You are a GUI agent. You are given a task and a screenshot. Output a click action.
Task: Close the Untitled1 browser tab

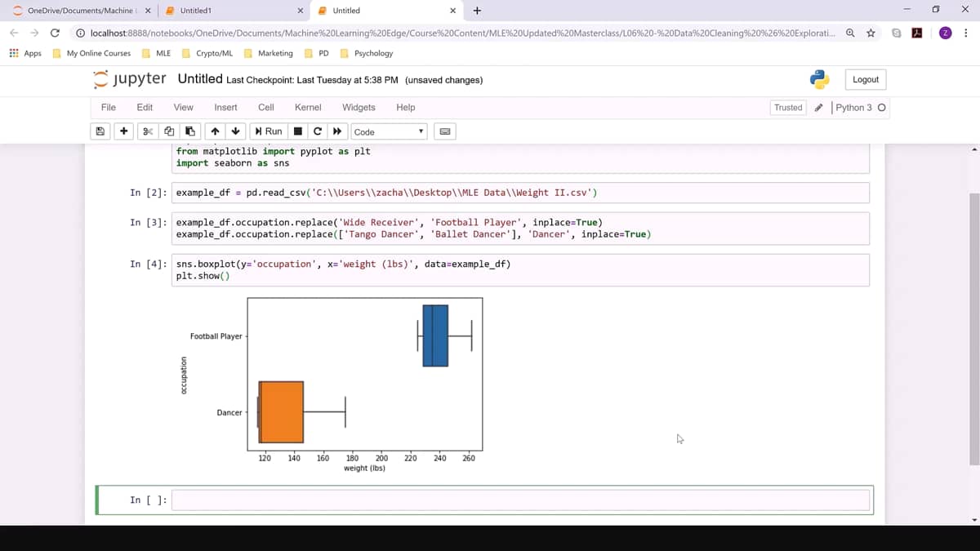[301, 11]
